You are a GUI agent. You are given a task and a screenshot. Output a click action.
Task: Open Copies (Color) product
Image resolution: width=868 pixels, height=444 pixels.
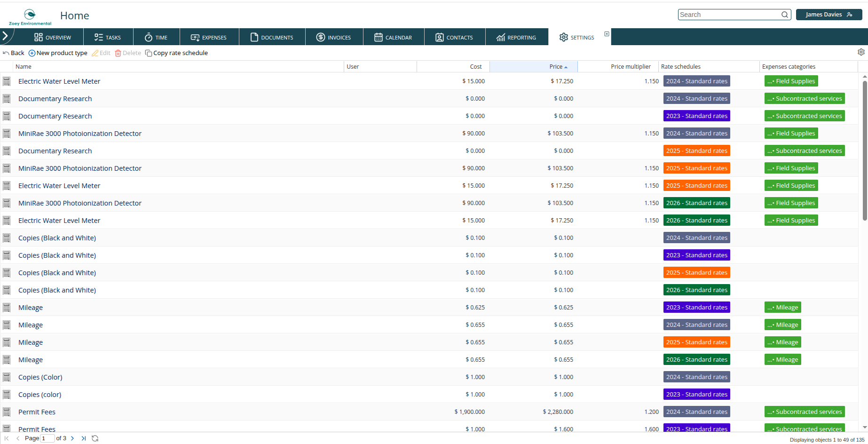[40, 377]
